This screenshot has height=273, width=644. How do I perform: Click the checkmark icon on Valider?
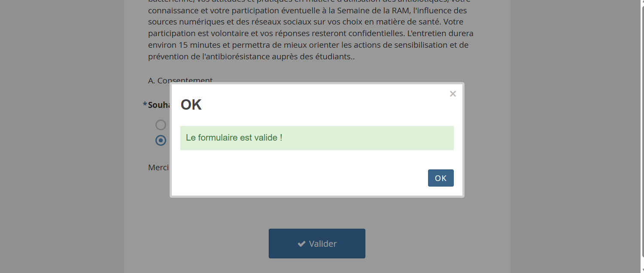pyautogui.click(x=301, y=244)
